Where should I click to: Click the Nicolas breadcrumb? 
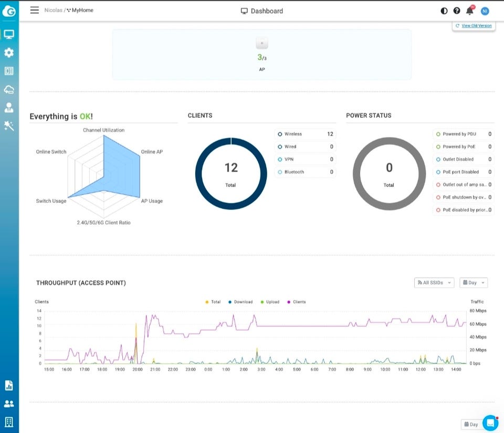coord(53,11)
